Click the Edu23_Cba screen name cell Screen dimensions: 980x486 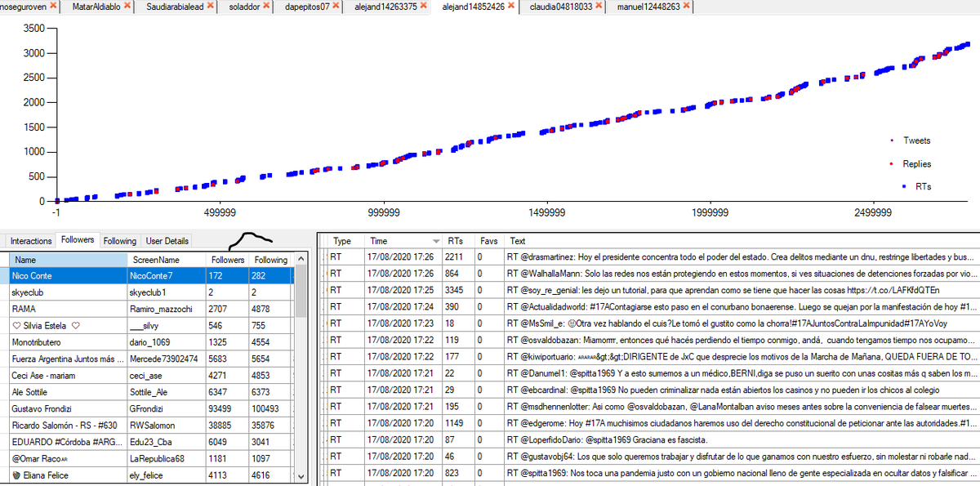(x=166, y=442)
